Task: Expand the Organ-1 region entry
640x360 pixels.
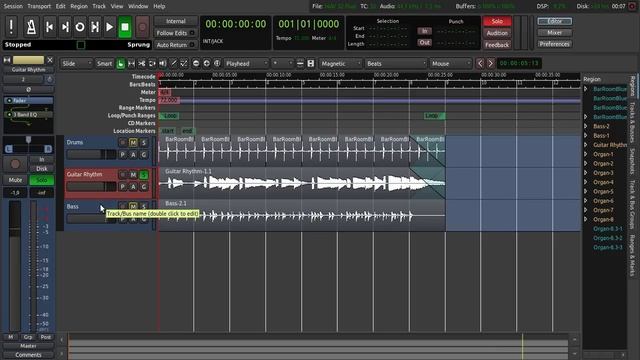Action: point(586,154)
